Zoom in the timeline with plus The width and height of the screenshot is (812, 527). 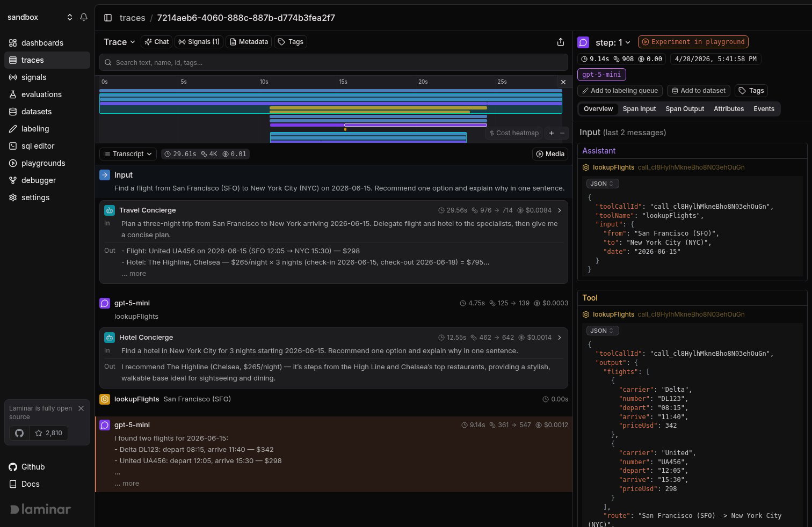(x=551, y=133)
